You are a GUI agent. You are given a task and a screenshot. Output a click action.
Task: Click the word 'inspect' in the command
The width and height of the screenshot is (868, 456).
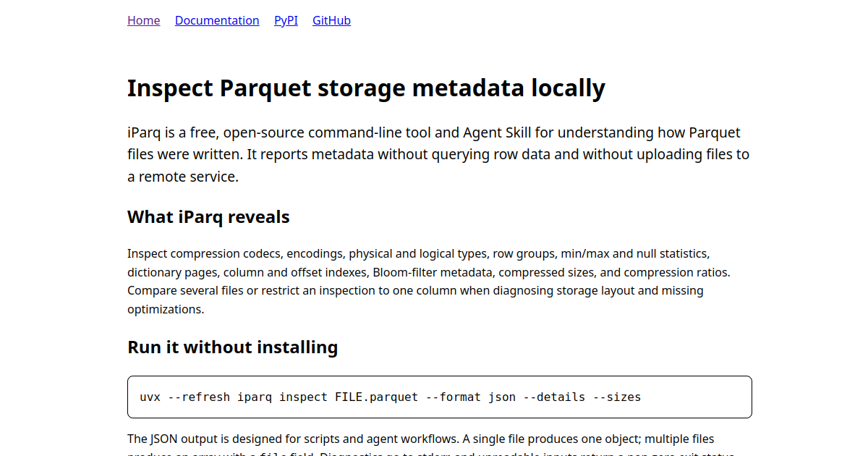point(304,397)
